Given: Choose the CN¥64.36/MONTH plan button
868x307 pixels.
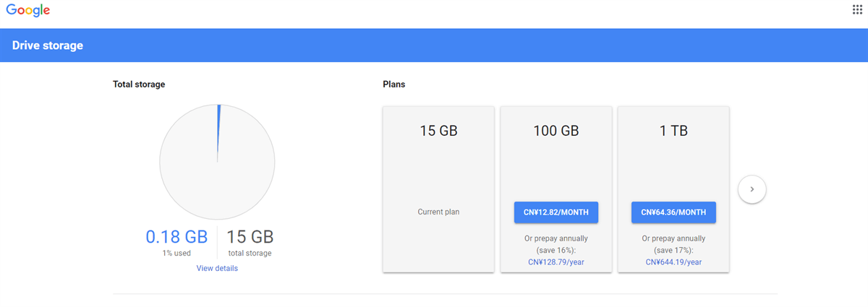Looking at the screenshot, I should [x=673, y=212].
